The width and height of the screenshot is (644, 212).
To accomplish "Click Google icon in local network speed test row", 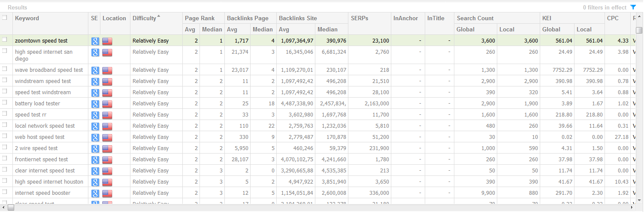I will click(x=95, y=126).
